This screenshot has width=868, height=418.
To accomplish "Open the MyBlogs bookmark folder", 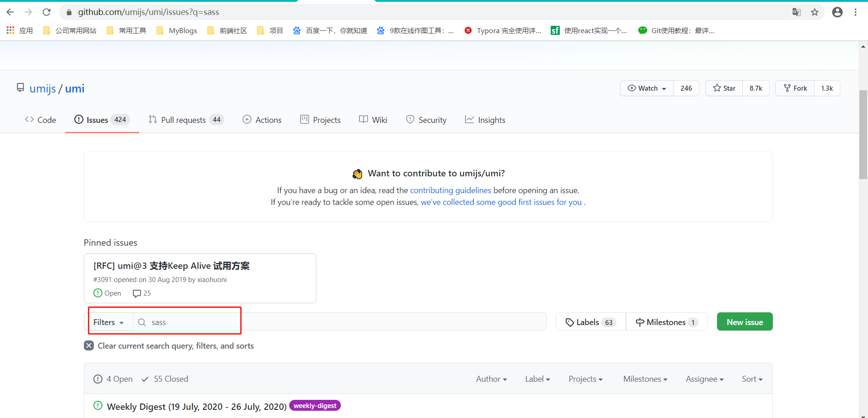I will (x=176, y=30).
